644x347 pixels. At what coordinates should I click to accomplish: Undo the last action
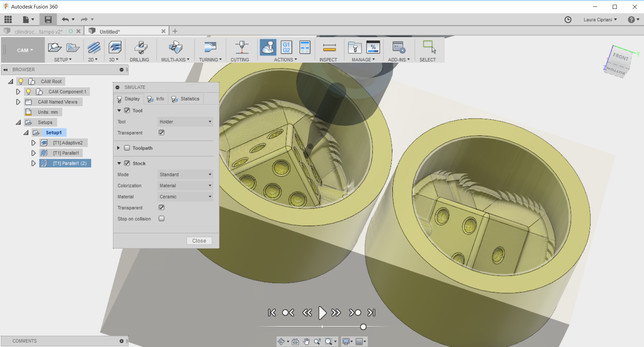point(65,19)
